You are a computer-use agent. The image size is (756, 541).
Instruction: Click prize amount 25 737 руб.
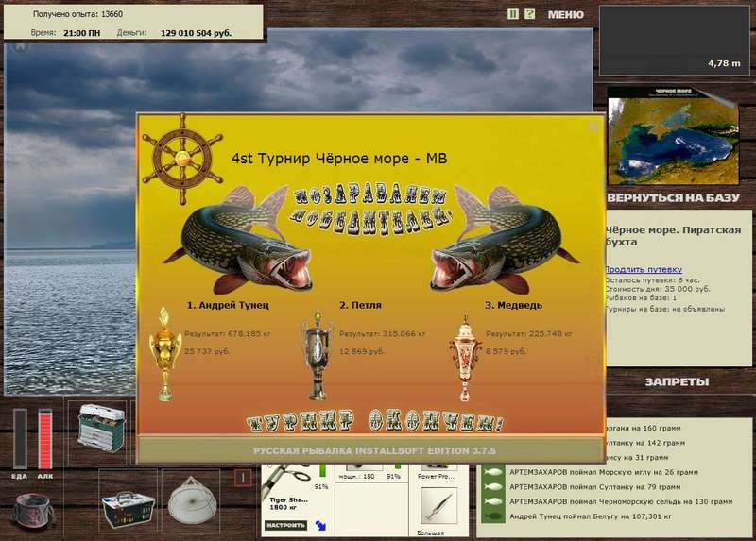pos(207,351)
